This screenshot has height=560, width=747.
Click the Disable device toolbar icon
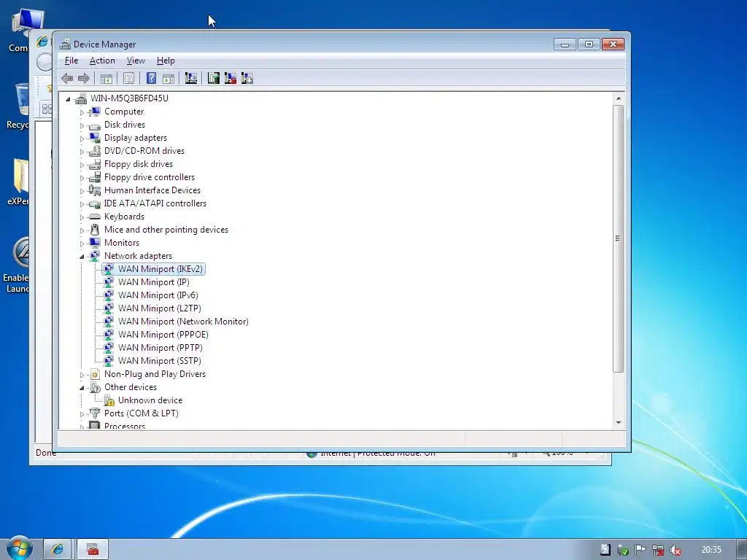point(247,78)
